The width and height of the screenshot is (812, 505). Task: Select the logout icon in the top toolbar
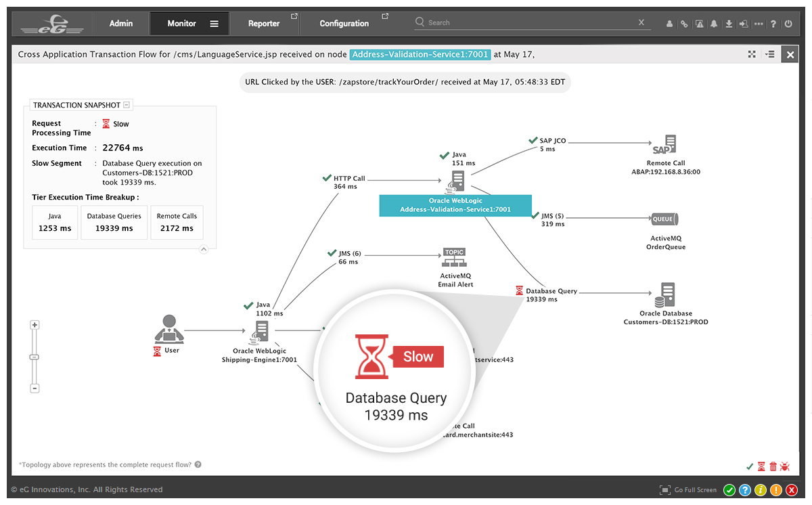click(x=744, y=24)
